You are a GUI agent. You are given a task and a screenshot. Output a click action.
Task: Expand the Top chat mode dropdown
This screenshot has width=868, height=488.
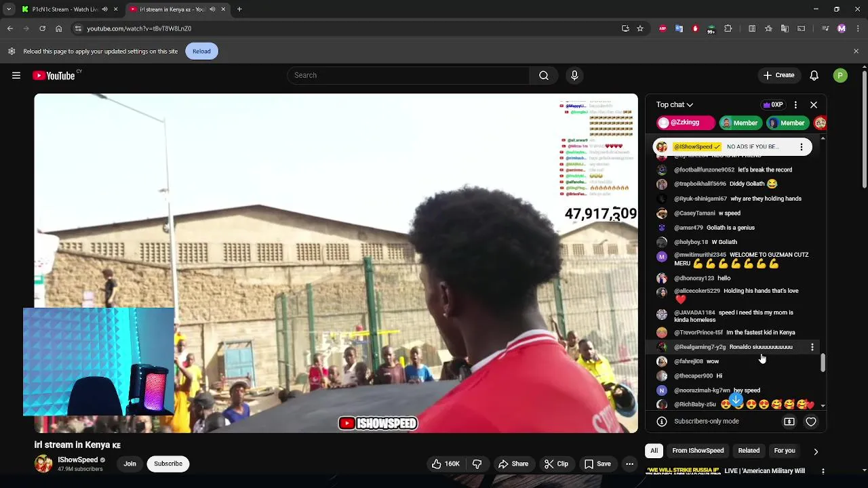[x=675, y=105]
